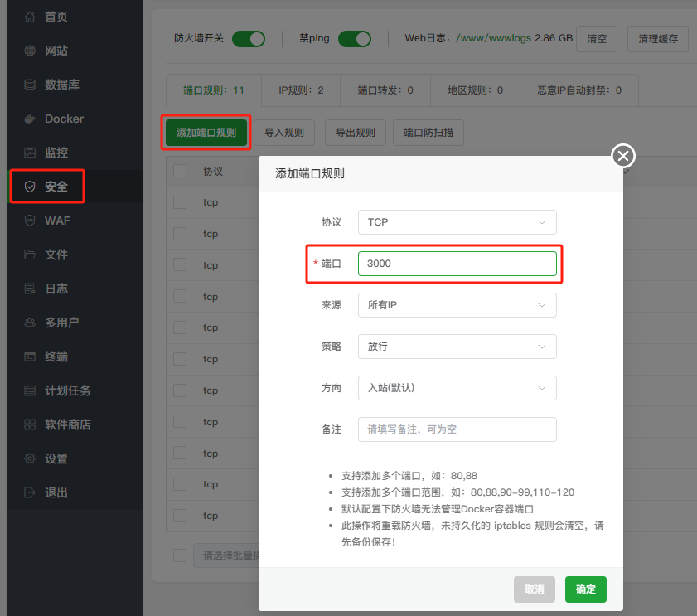Close the 添加端口规则 dialog with X icon
This screenshot has width=697, height=616.
[x=623, y=156]
